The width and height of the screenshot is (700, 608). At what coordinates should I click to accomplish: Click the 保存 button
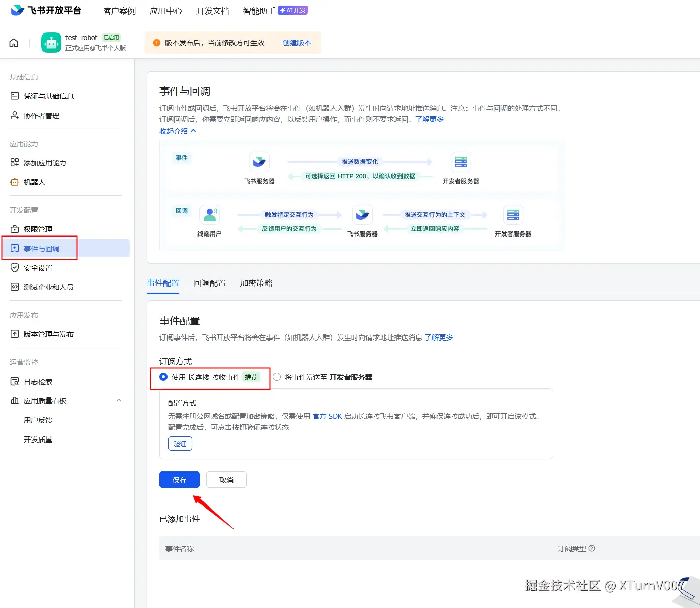point(179,480)
